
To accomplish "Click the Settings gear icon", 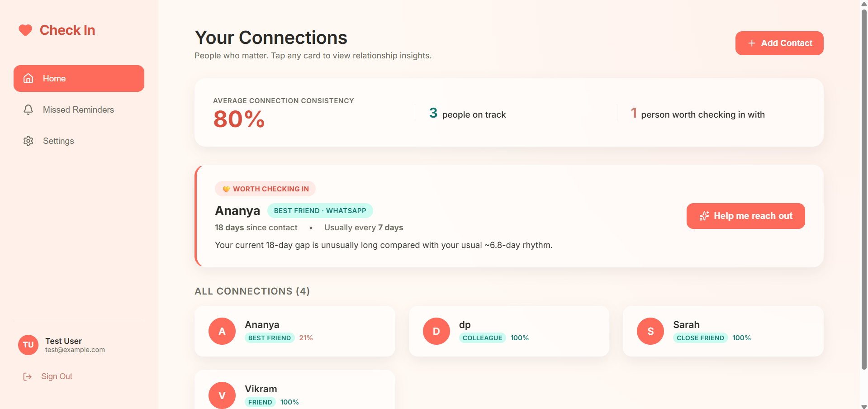I will 28,141.
